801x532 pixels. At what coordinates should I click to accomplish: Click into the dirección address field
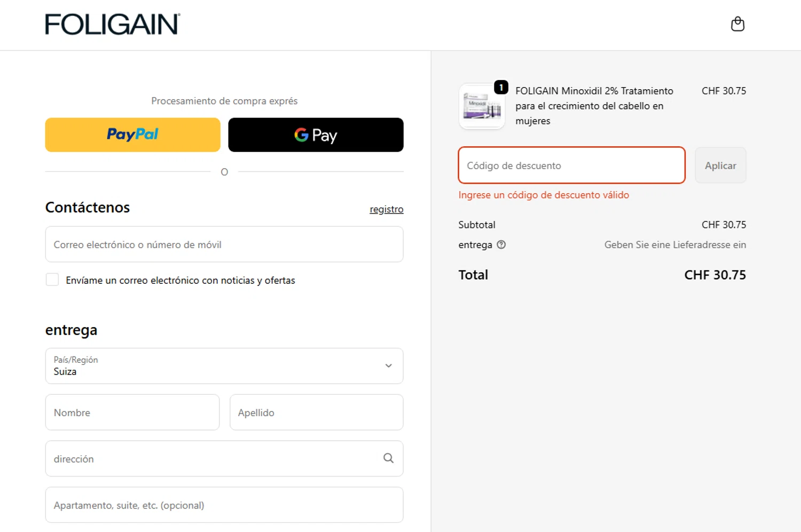click(224, 458)
